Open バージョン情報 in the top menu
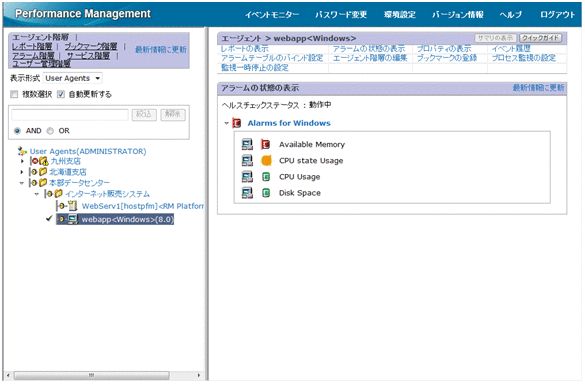585x384 pixels. [457, 15]
